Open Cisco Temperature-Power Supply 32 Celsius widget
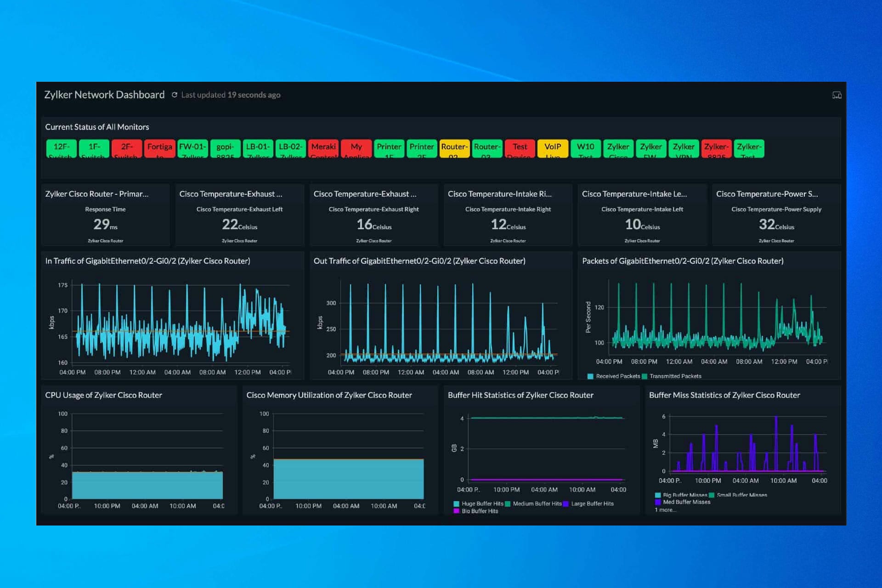 click(x=776, y=224)
